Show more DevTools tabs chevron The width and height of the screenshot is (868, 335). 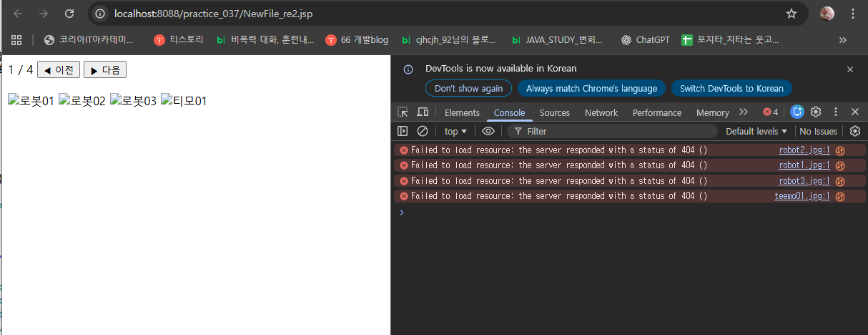744,112
